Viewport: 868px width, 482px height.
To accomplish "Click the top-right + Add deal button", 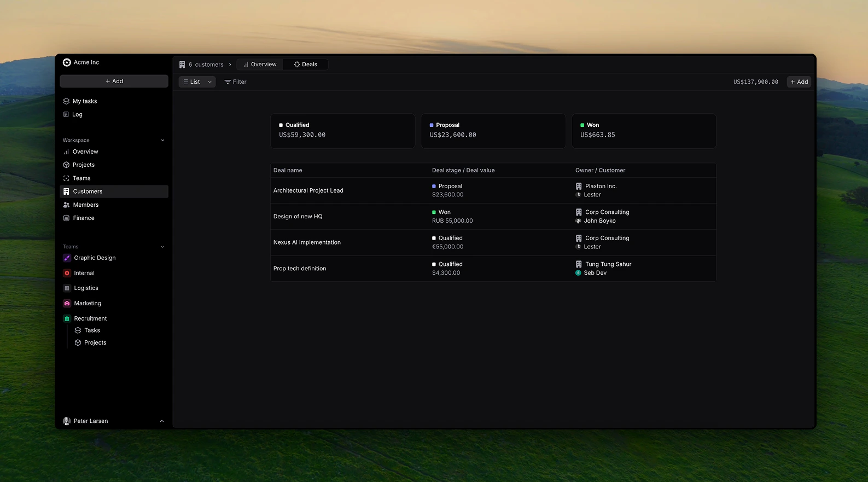I will pyautogui.click(x=799, y=82).
